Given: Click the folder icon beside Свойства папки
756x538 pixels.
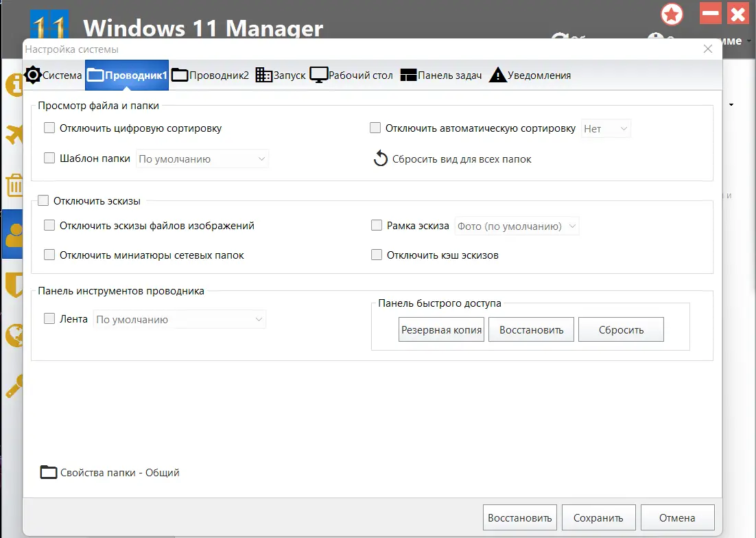Looking at the screenshot, I should coord(48,472).
